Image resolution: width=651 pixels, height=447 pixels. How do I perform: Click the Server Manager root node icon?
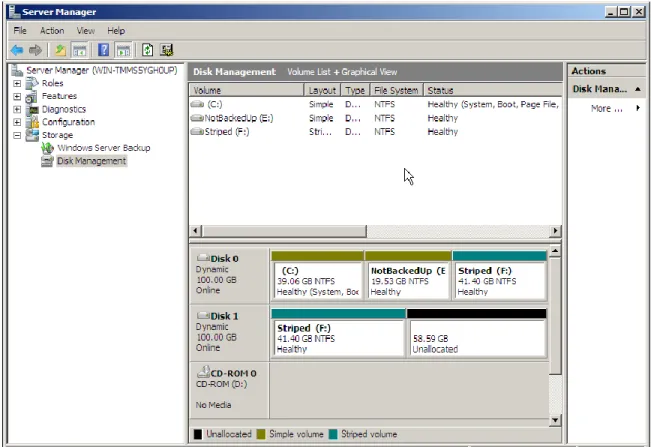pos(17,70)
